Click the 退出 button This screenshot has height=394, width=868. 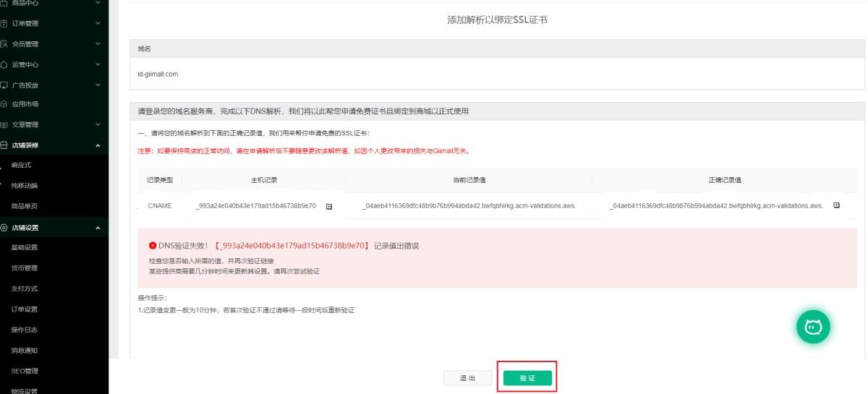tap(467, 378)
